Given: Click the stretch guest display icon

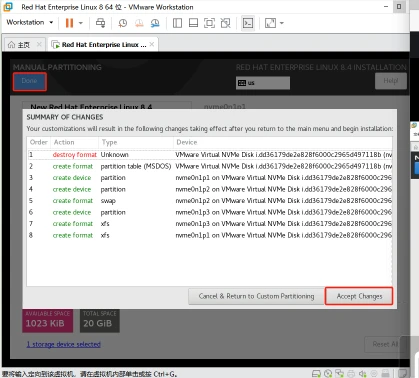Looking at the screenshot, I should pos(270,23).
